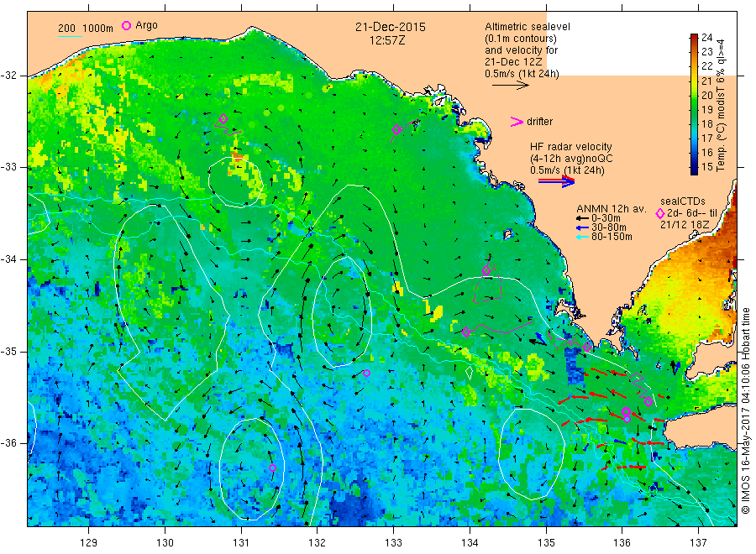Click the red and blue HF radar scale arrow
Viewport: 756px width, 554px height.
pos(557,181)
